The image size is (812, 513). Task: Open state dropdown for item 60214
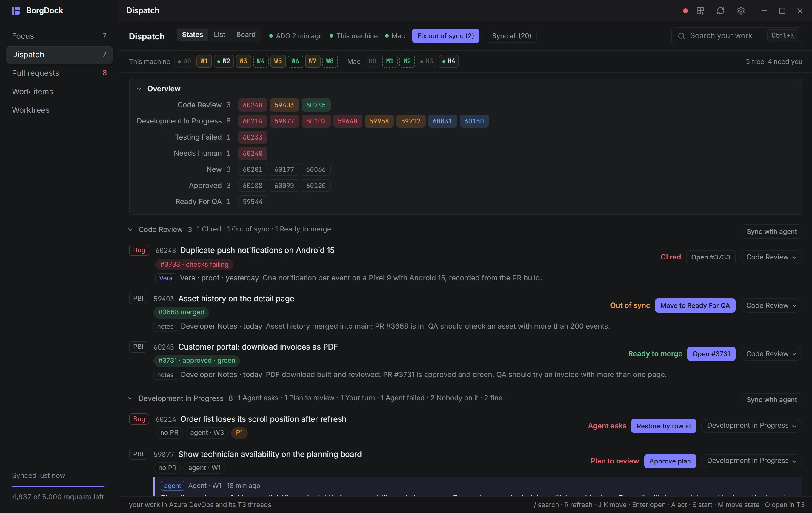click(x=752, y=426)
